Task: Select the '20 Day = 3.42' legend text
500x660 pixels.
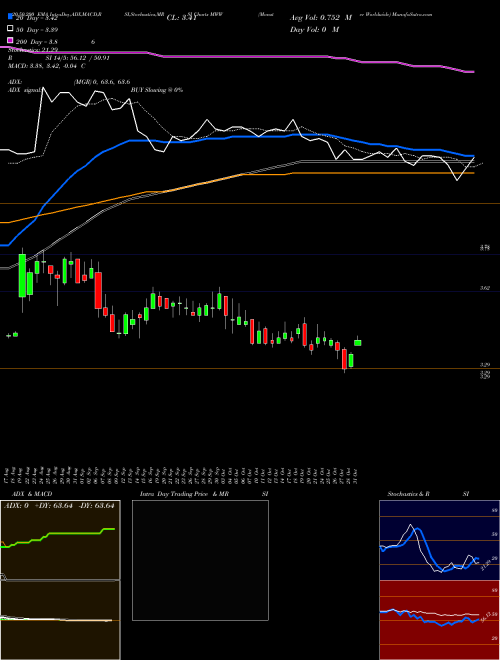Action: 36,18
